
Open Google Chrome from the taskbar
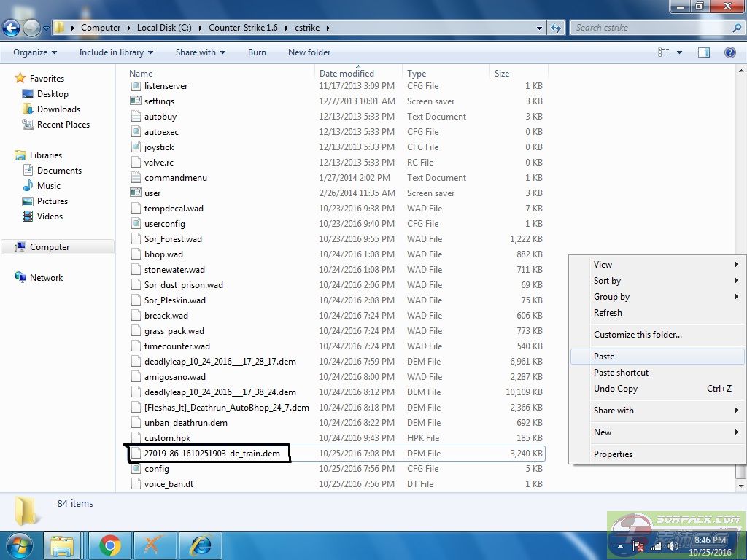(110, 545)
